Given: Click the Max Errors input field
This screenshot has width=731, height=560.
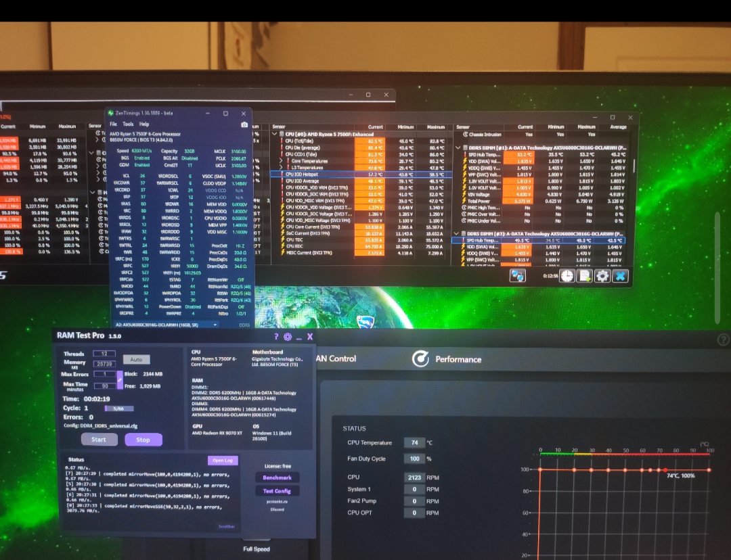Looking at the screenshot, I should (x=104, y=374).
